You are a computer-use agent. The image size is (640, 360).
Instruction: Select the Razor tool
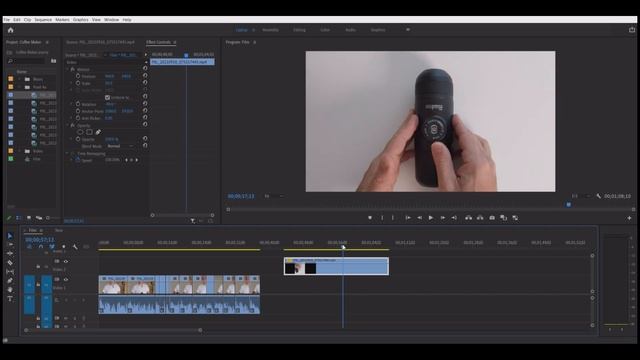tap(10, 262)
